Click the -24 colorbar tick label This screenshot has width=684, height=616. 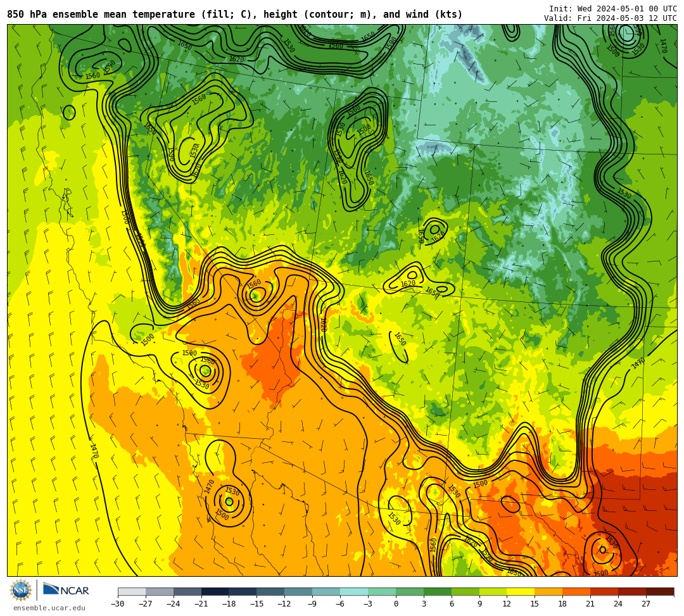pyautogui.click(x=174, y=604)
